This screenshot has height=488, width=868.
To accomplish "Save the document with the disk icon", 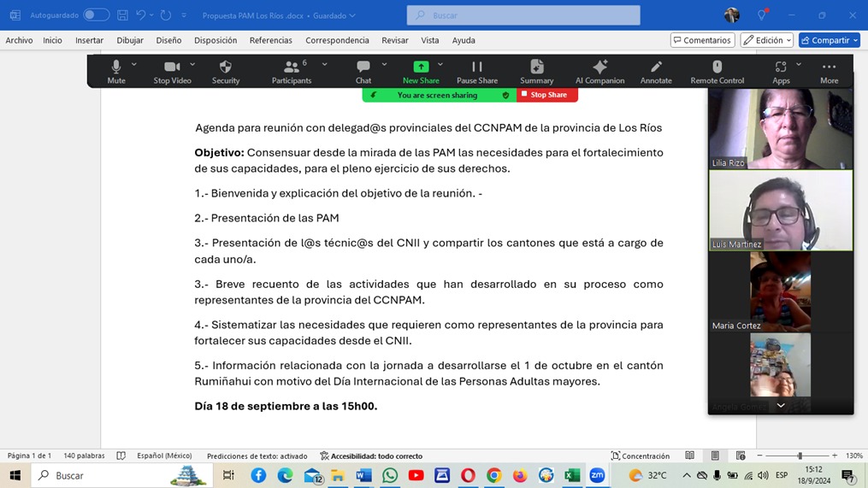I will [x=122, y=15].
